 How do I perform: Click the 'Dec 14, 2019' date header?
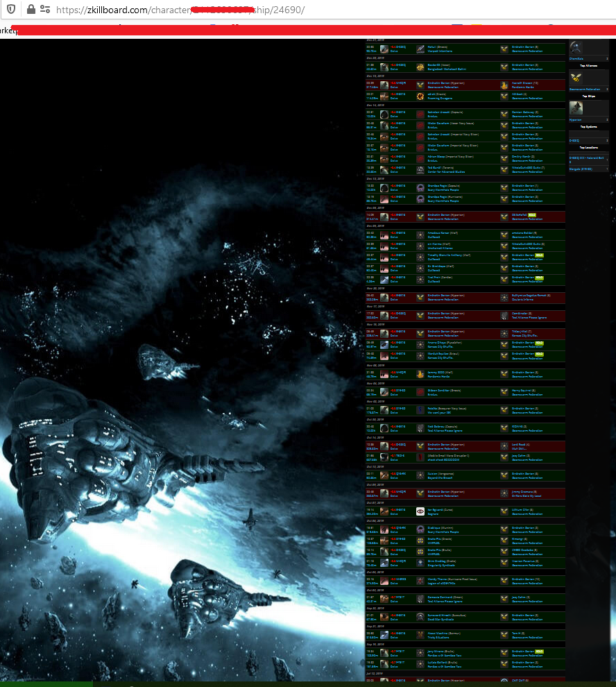click(x=375, y=105)
